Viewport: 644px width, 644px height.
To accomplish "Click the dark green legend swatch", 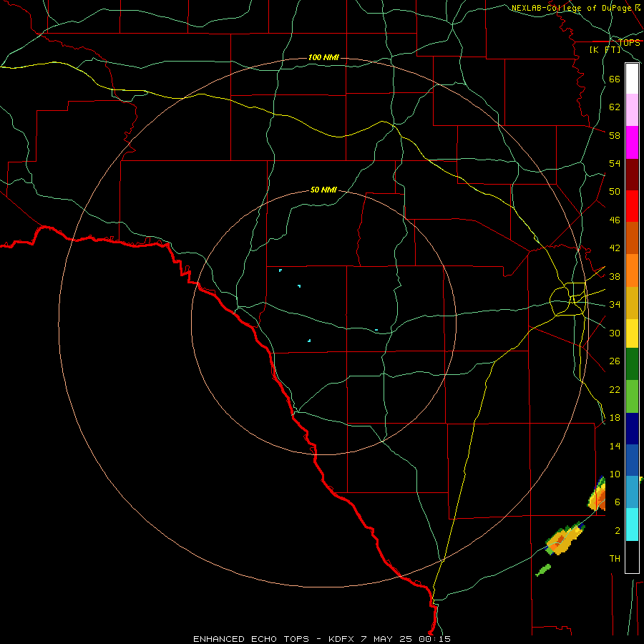I will (x=632, y=364).
